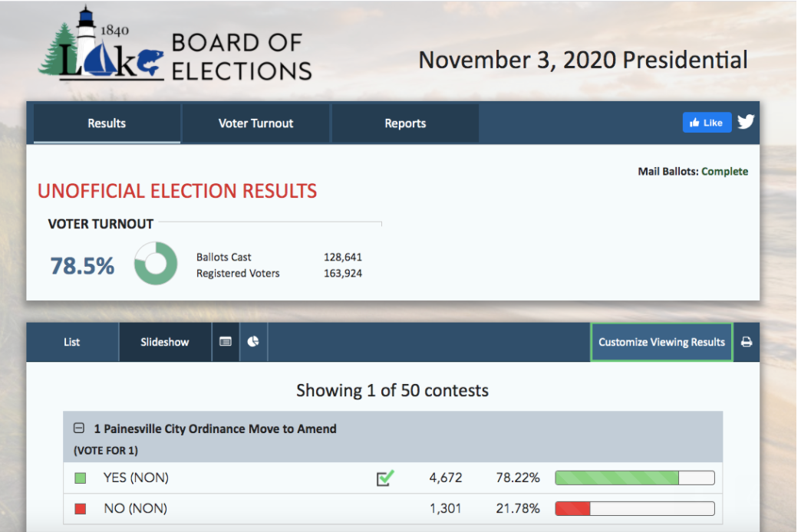Select the Slideshow view

point(165,342)
